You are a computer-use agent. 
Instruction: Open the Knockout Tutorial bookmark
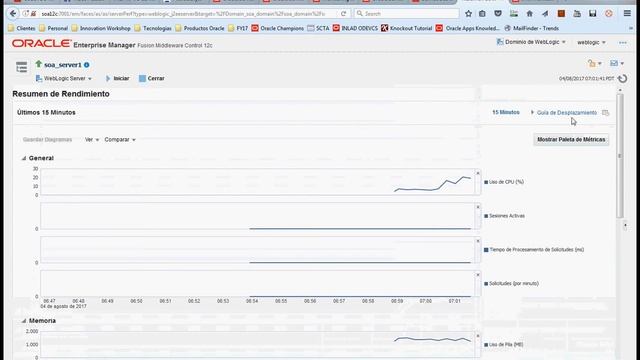tap(407, 28)
